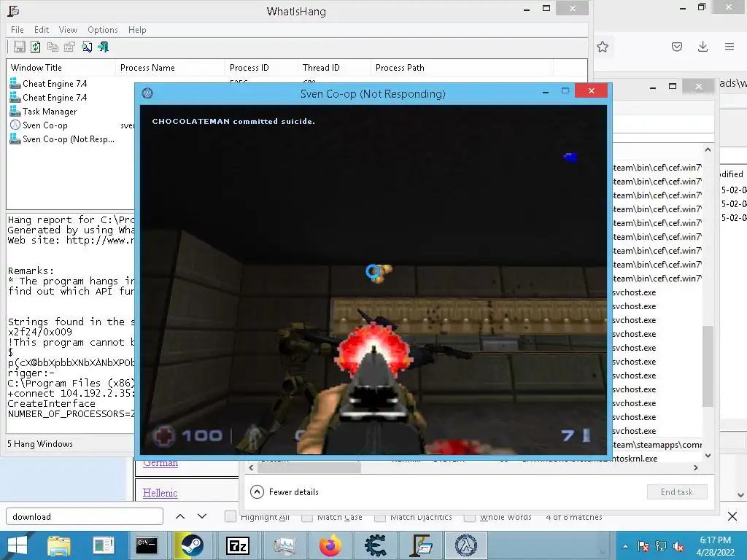The width and height of the screenshot is (747, 560).
Task: Toggle the Whole Words checkbox
Action: [469, 517]
